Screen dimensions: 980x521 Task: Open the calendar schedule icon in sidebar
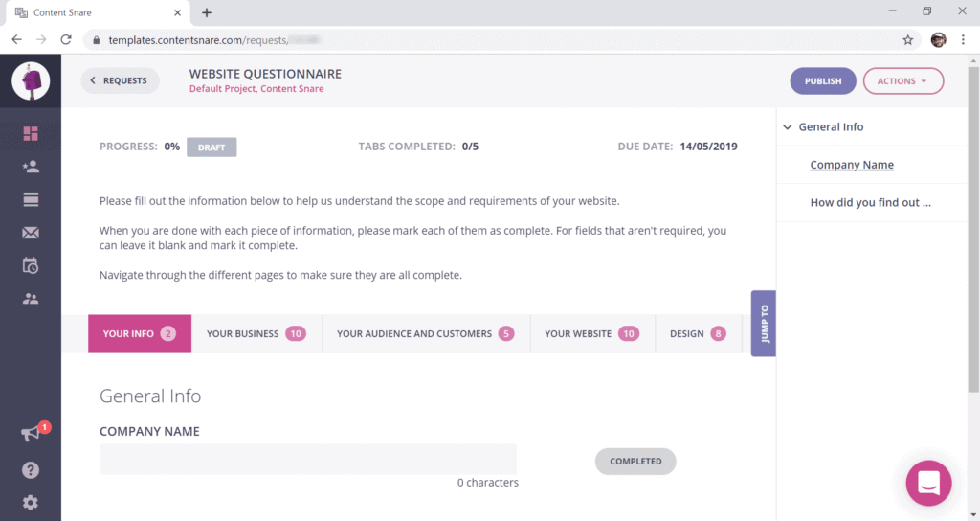[x=31, y=266]
